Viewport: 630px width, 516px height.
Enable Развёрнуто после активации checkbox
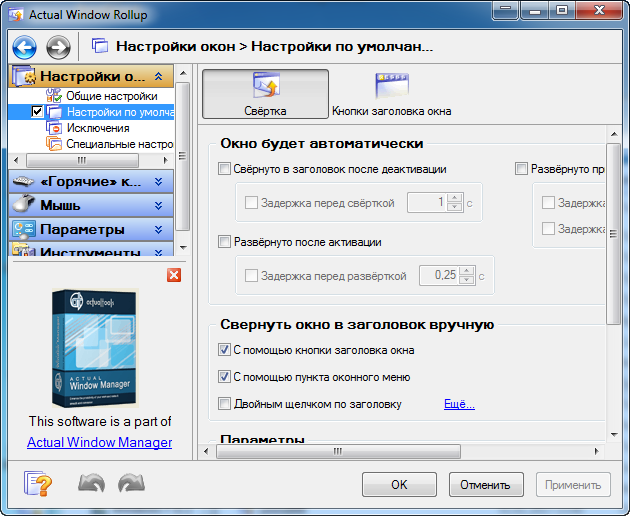(225, 242)
